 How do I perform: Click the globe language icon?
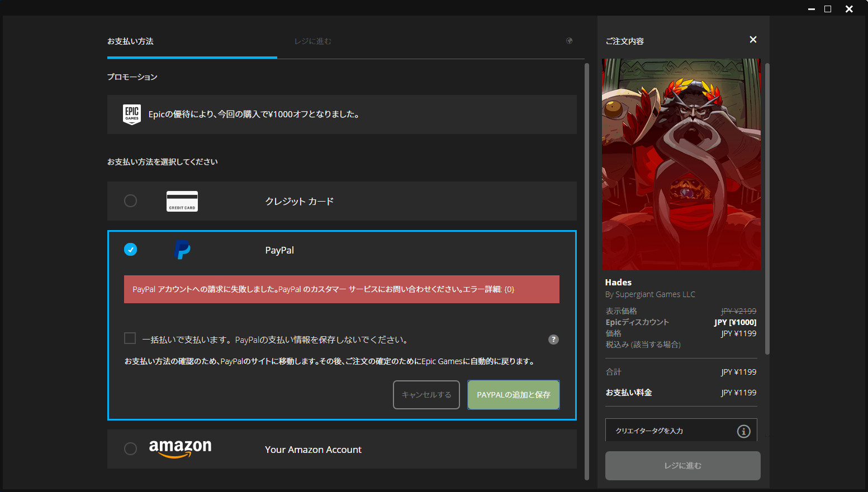[569, 41]
